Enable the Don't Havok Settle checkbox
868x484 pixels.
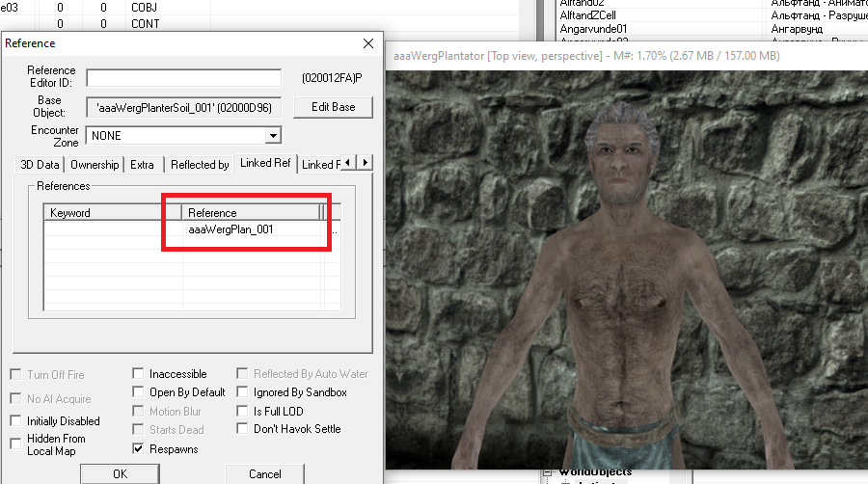[x=242, y=428]
